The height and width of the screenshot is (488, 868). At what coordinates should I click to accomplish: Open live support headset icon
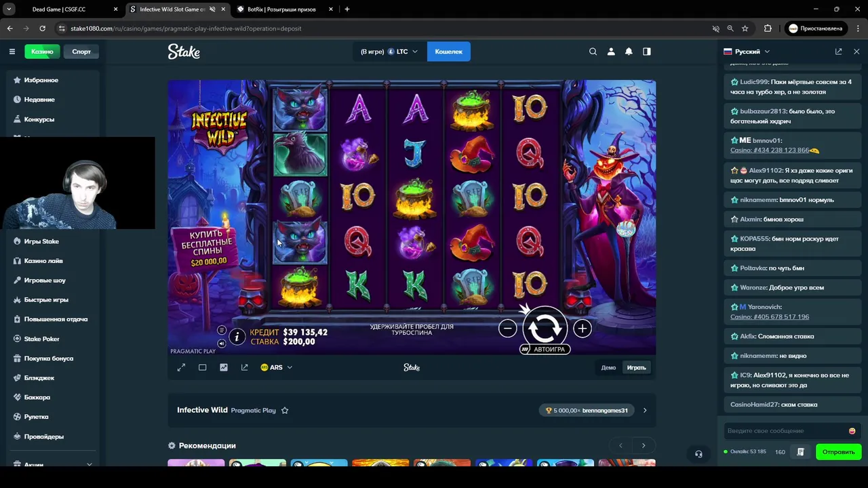(698, 454)
